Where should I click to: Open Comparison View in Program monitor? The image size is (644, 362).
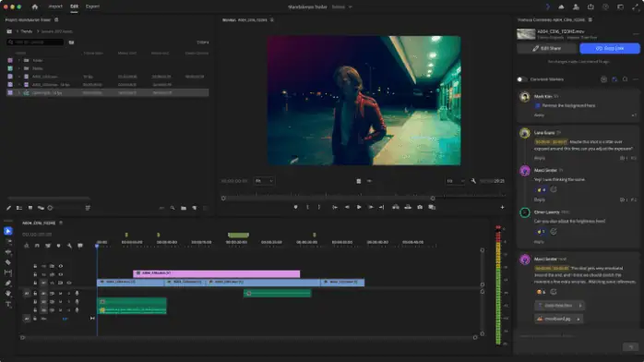click(x=432, y=208)
